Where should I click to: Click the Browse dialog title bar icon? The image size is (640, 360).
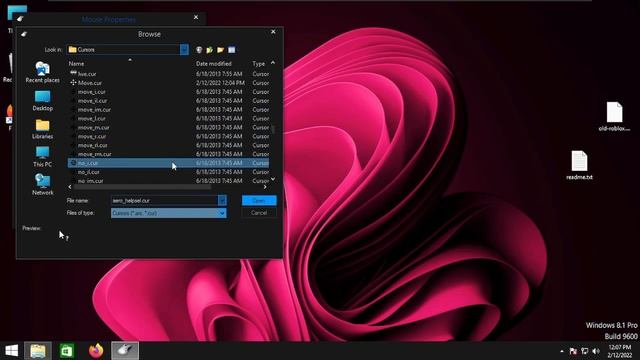coord(24,34)
